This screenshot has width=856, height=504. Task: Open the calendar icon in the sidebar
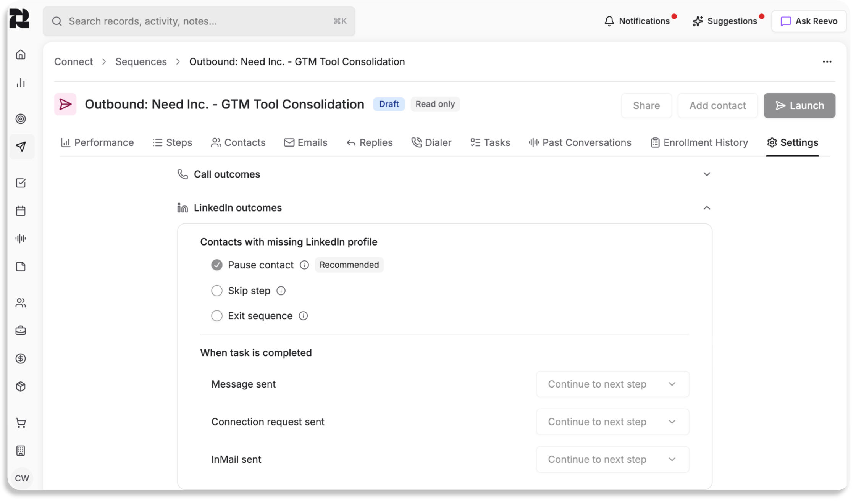[21, 211]
